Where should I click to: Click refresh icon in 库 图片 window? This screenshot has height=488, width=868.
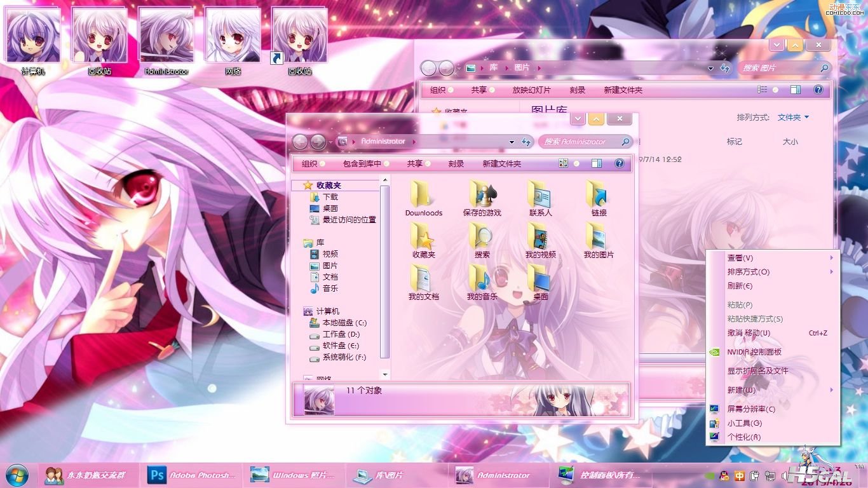pos(725,68)
